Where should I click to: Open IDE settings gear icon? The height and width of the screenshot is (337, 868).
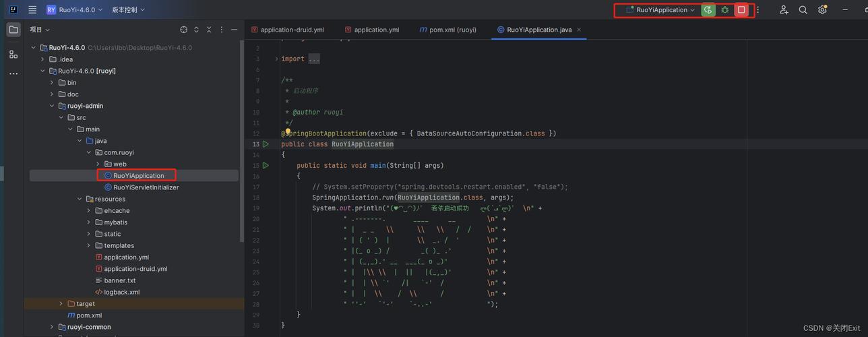[822, 10]
